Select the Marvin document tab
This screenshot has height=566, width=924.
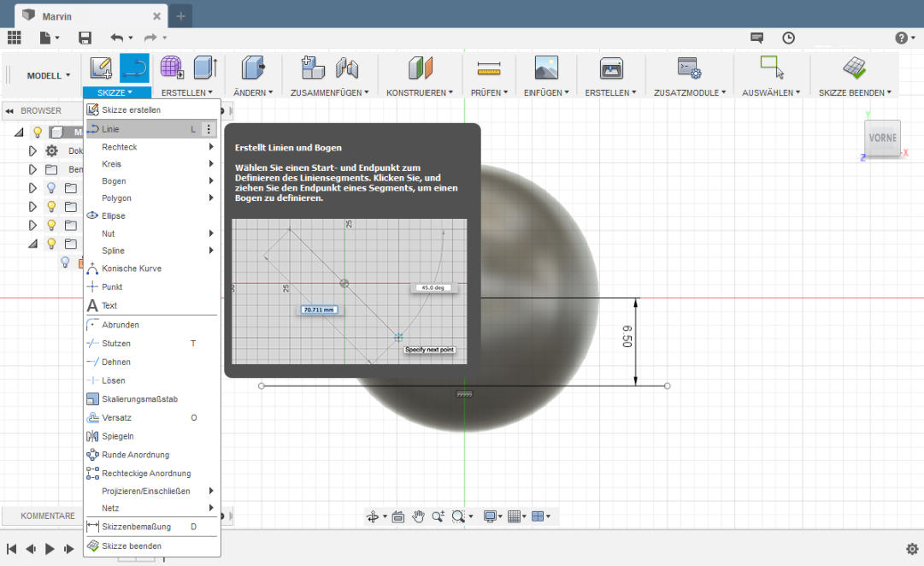[x=91, y=16]
